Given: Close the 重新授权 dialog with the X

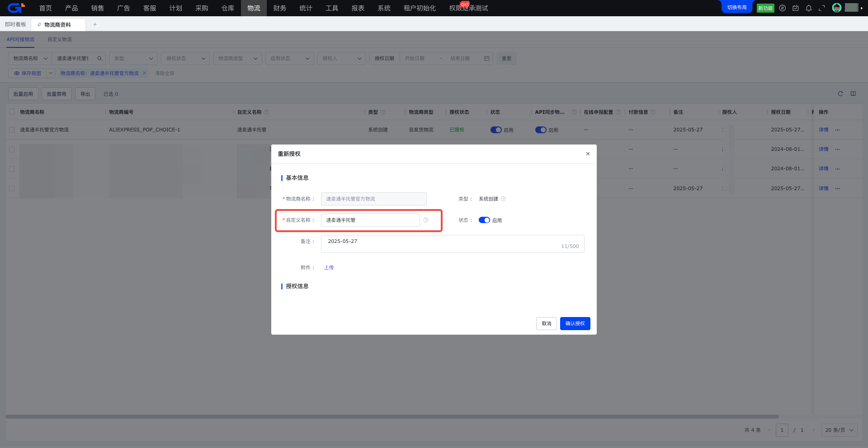Looking at the screenshot, I should pyautogui.click(x=588, y=154).
